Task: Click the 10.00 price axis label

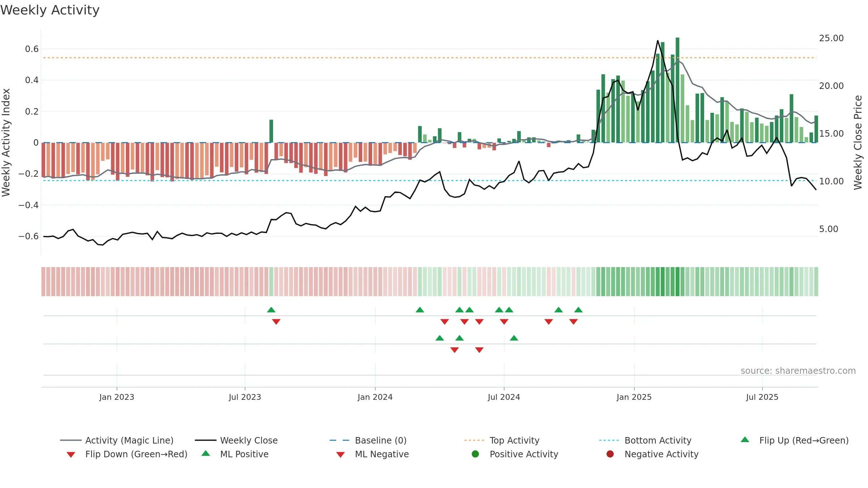Action: (x=831, y=181)
